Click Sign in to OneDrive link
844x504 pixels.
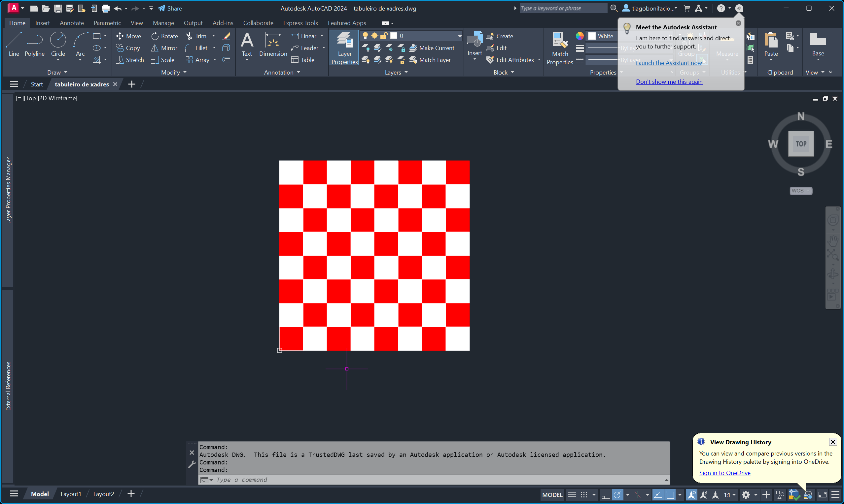coord(724,473)
